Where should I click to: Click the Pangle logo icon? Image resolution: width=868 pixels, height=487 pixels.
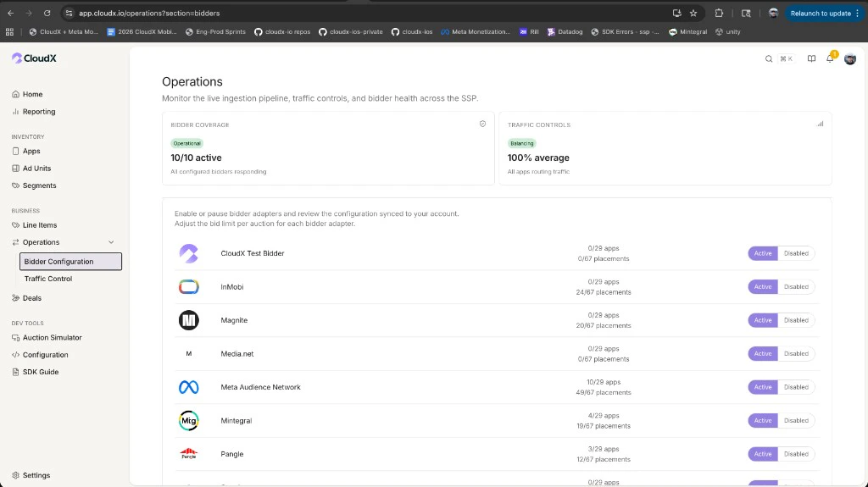(x=189, y=454)
